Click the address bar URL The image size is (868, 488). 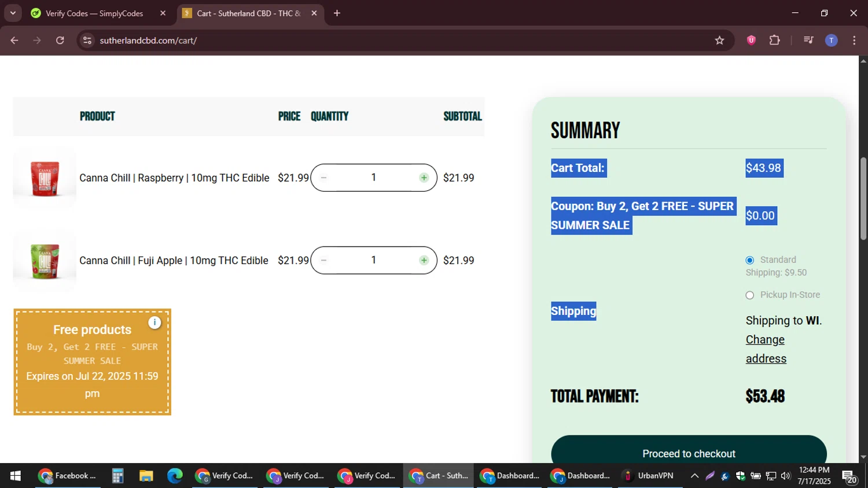148,41
